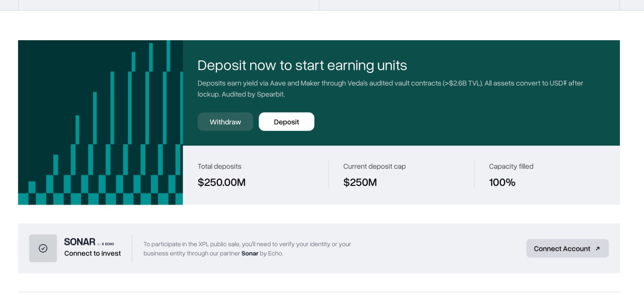This screenshot has height=295, width=644.
Task: Click the Capacity filled label
Action: pyautogui.click(x=511, y=166)
